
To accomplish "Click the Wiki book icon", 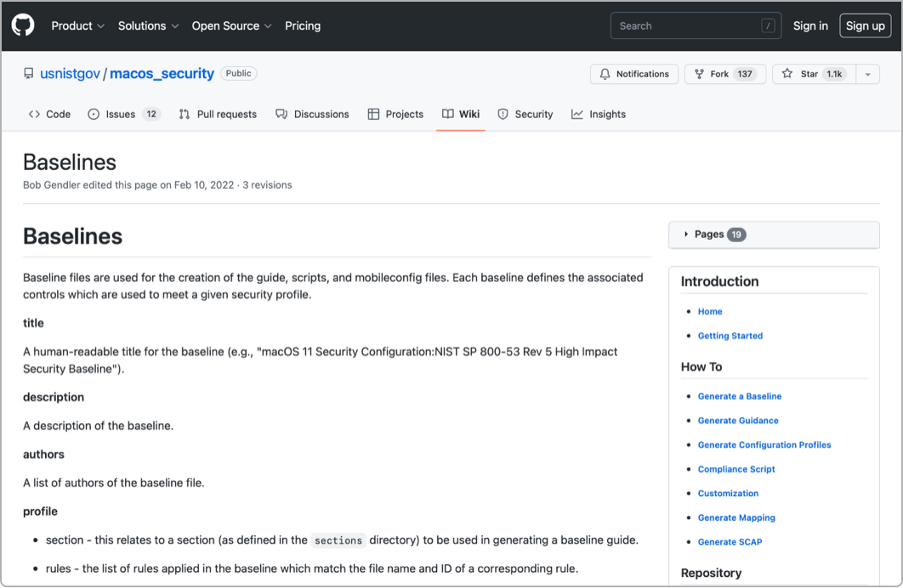I will (x=447, y=114).
